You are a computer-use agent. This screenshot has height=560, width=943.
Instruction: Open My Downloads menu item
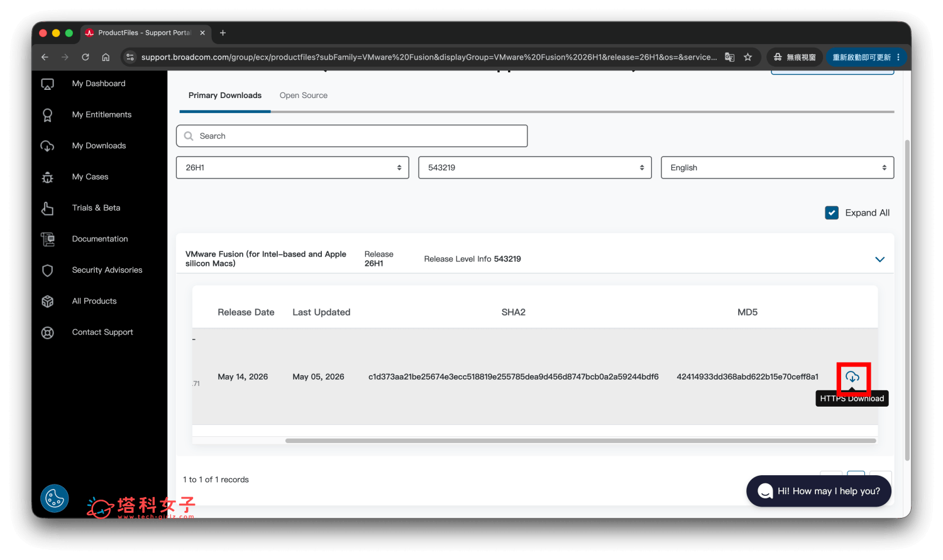point(99,146)
